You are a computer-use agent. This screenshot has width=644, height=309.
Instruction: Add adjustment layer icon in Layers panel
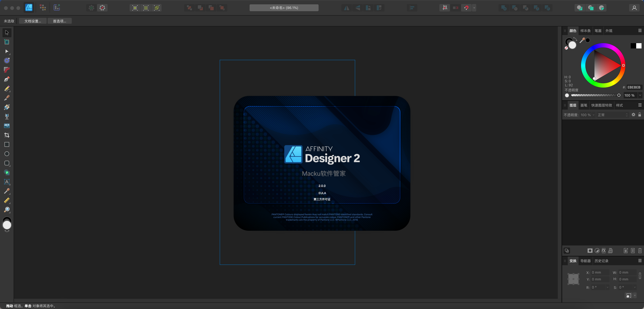point(597,251)
